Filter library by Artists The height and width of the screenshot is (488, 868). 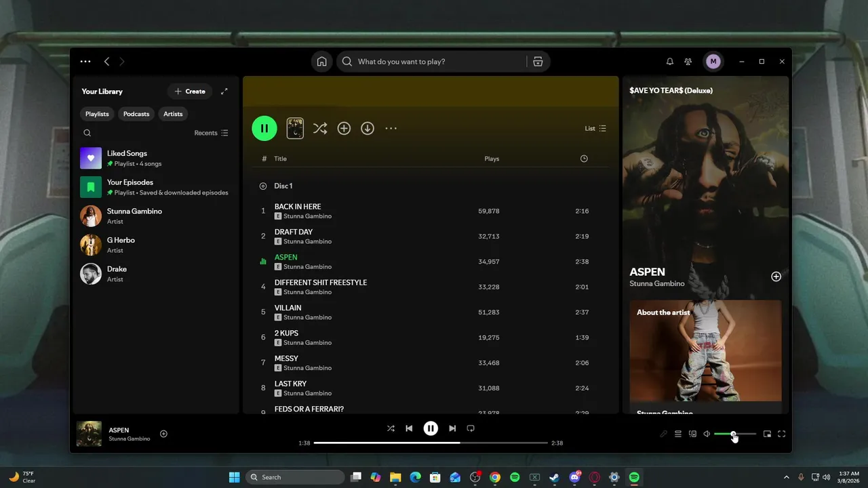173,114
